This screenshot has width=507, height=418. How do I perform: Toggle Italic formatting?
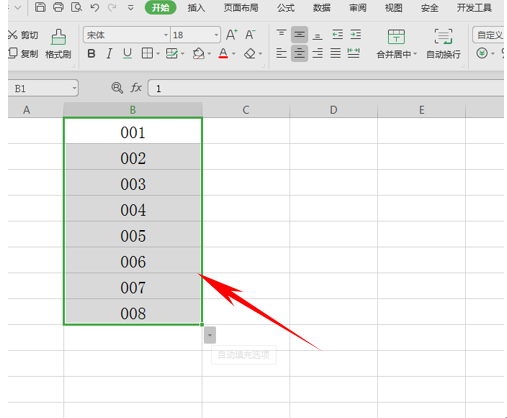109,54
